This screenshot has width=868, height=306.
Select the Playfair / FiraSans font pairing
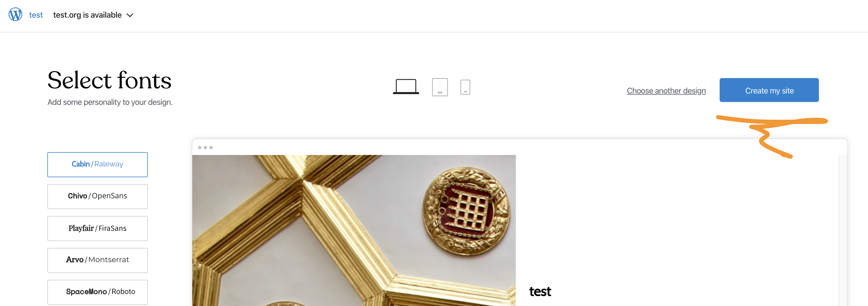97,228
